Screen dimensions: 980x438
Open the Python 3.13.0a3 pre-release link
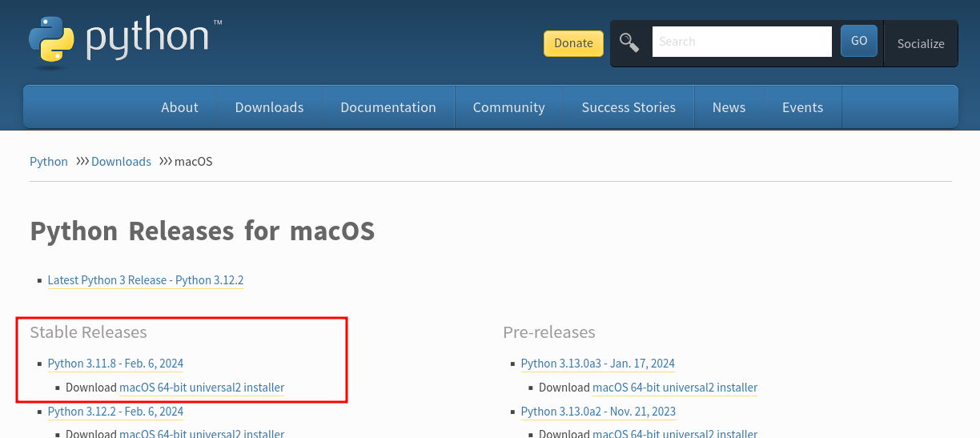point(597,364)
